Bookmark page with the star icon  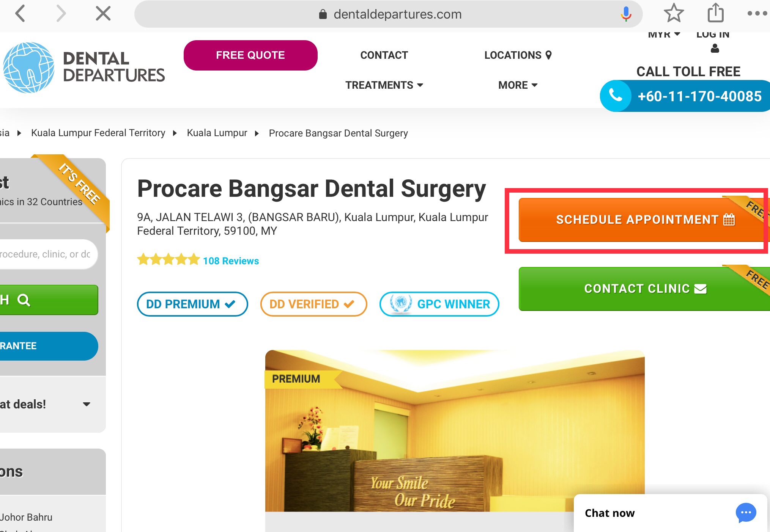[674, 13]
